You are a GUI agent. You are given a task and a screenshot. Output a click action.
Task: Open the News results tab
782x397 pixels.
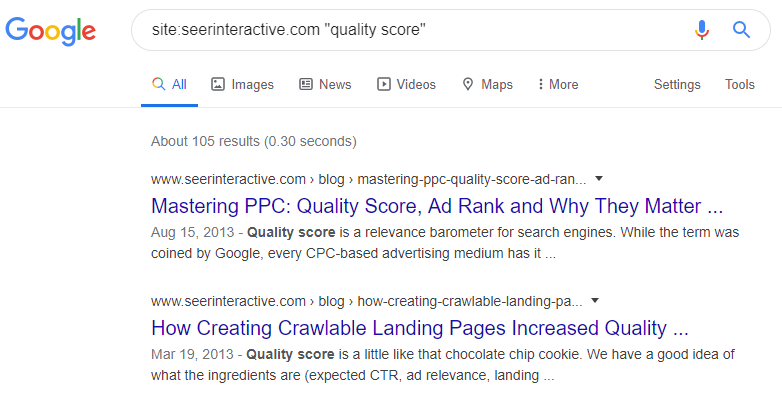click(x=325, y=84)
